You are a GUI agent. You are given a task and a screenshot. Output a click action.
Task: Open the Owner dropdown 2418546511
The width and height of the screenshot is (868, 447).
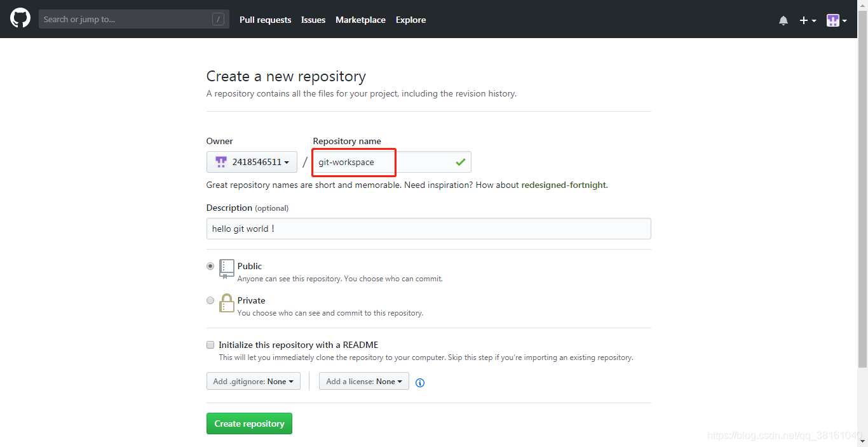point(252,162)
